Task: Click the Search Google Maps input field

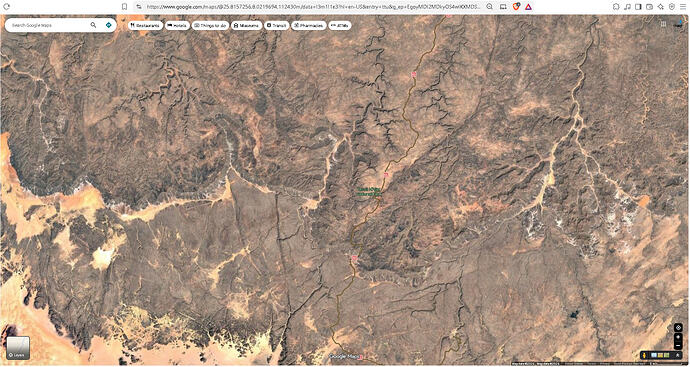Action: tap(49, 25)
